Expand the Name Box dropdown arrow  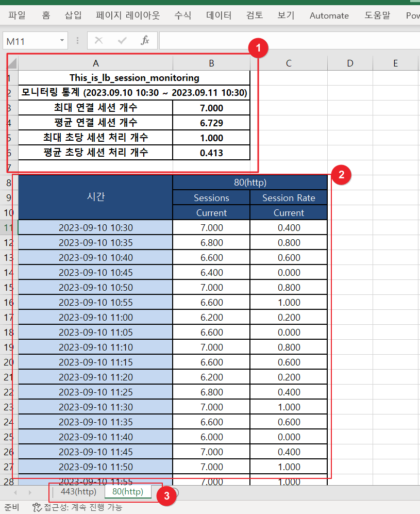click(x=62, y=40)
